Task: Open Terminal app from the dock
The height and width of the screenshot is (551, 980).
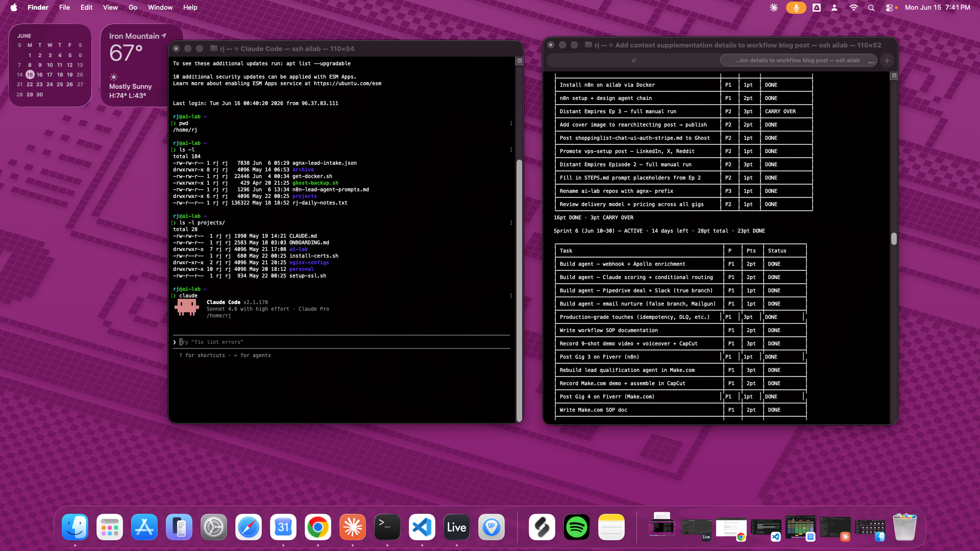Action: (x=387, y=527)
